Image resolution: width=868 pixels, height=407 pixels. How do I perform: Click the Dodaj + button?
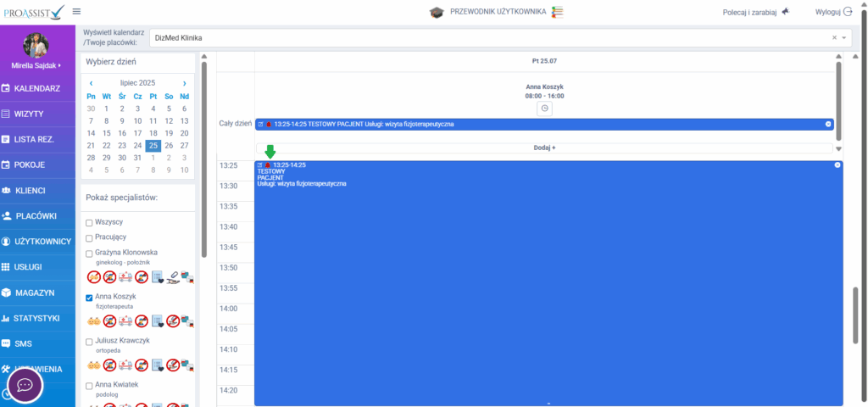545,148
